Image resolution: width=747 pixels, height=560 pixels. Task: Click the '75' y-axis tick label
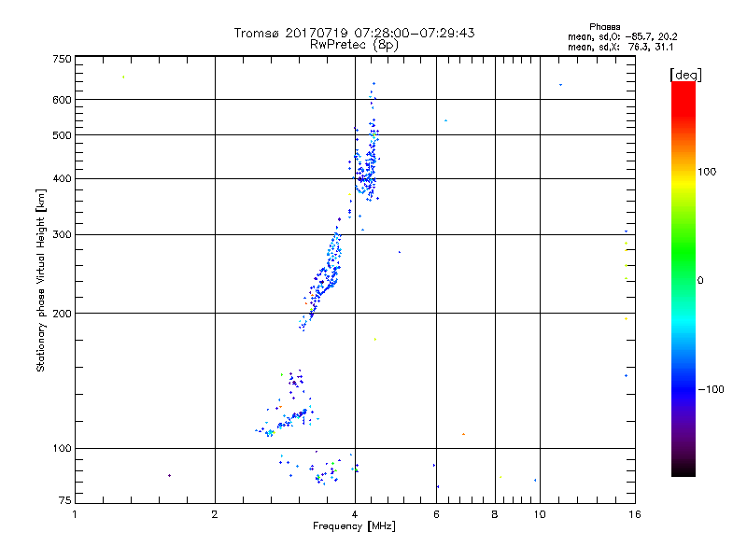(x=65, y=500)
